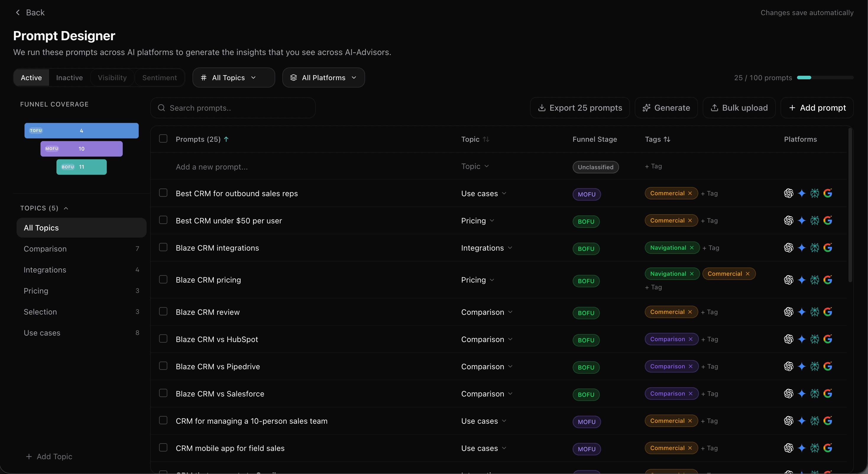Screen dimensions: 868x474
Task: Sort by the Tags column arrows
Action: click(667, 139)
